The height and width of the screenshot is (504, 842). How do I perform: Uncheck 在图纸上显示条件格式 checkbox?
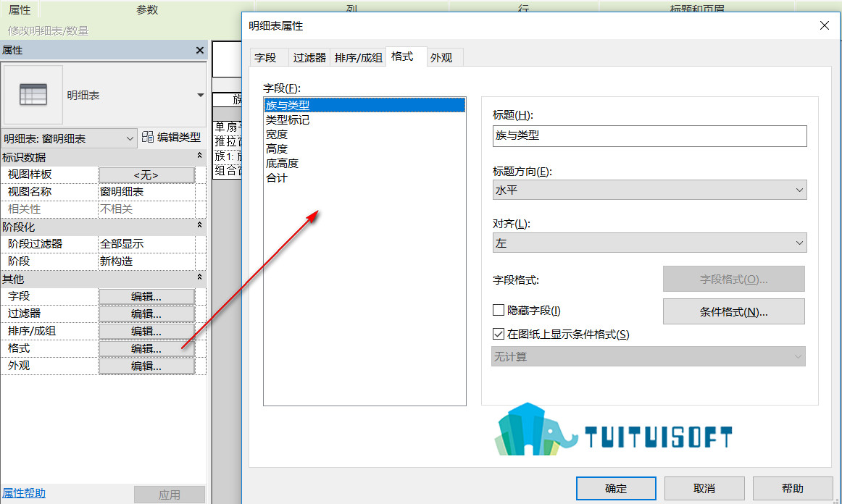point(499,334)
